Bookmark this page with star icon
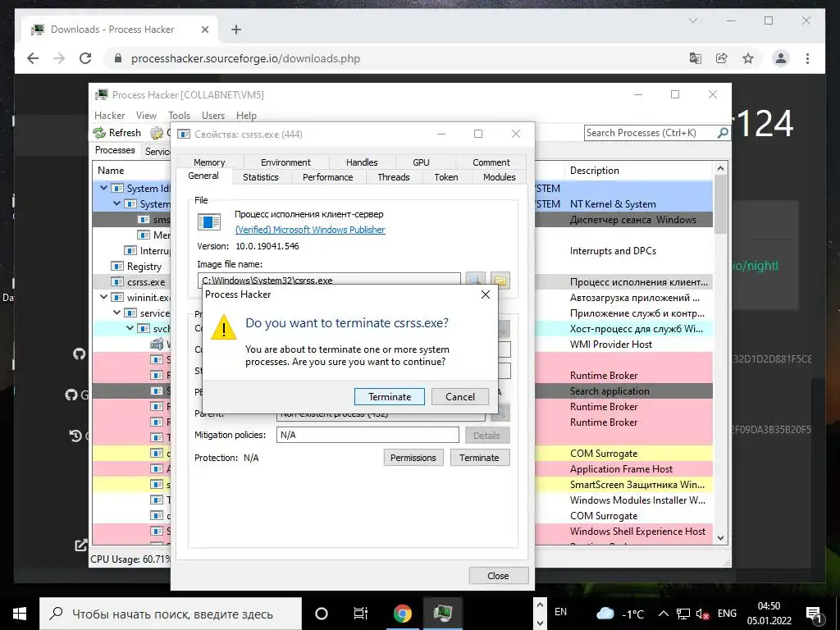 (748, 58)
